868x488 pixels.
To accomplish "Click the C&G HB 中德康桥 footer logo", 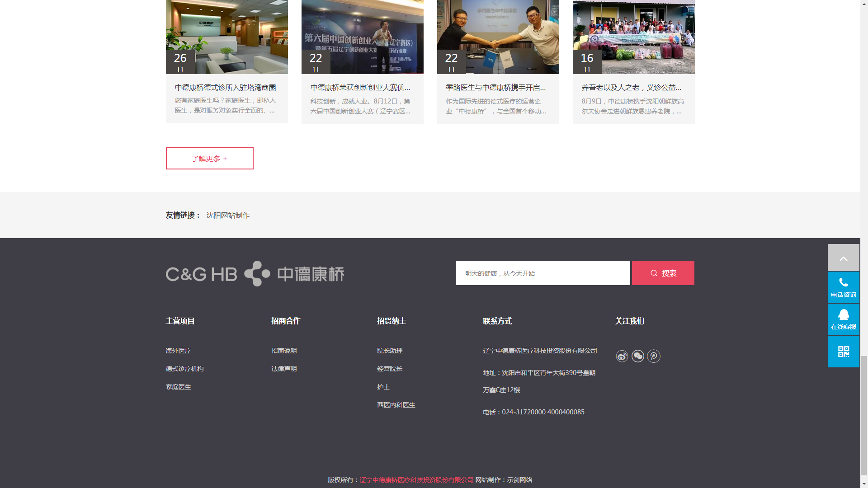I will pyautogui.click(x=255, y=274).
